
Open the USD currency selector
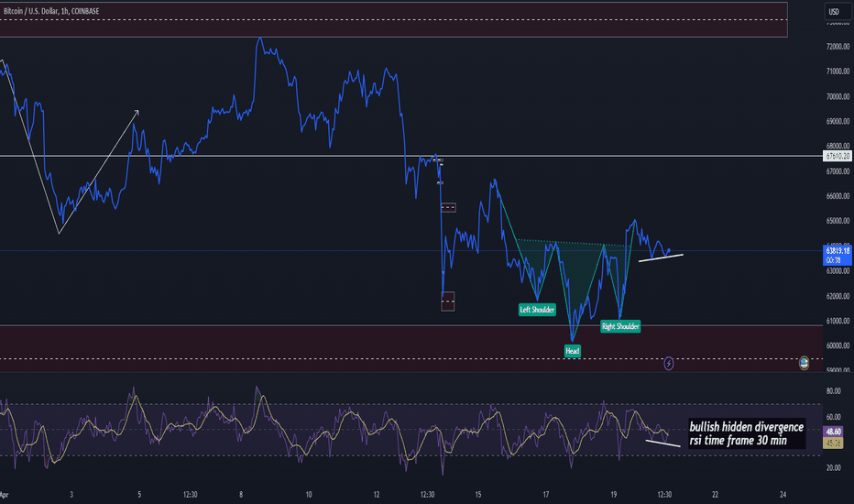[834, 11]
